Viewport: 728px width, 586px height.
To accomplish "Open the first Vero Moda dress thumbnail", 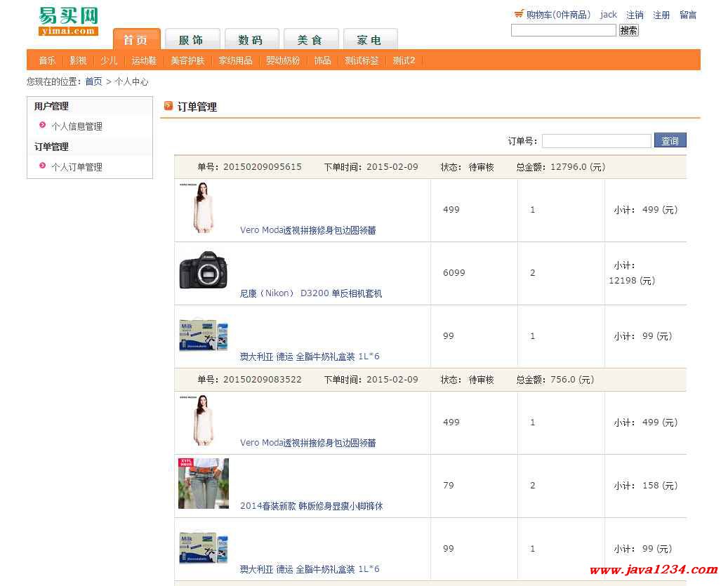I will pos(203,208).
